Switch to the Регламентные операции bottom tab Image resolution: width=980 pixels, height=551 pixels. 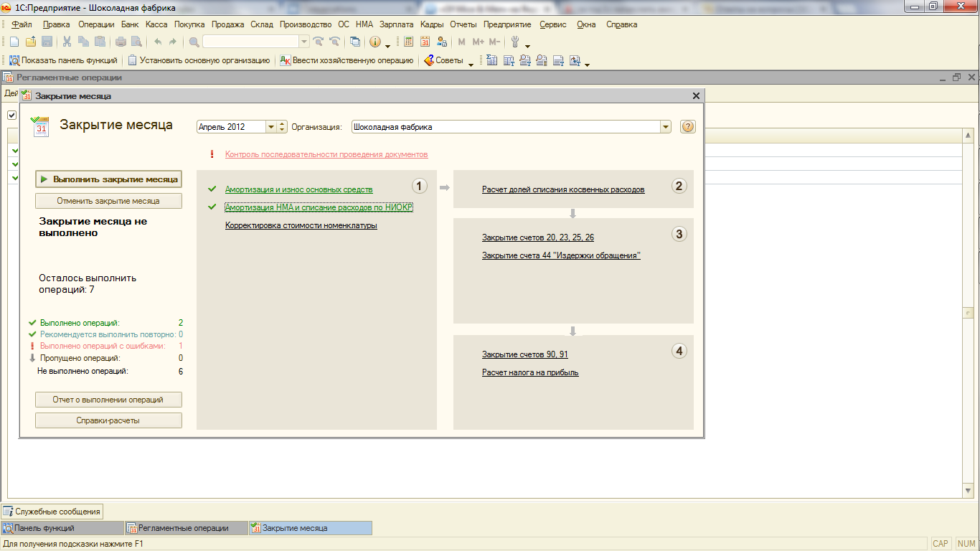point(185,528)
